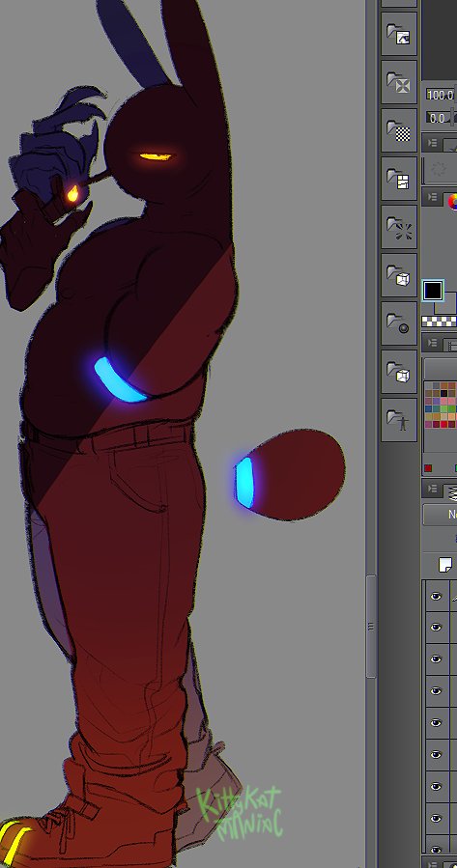
Task: Pick the black swatch in the color set
Action: [444, 394]
